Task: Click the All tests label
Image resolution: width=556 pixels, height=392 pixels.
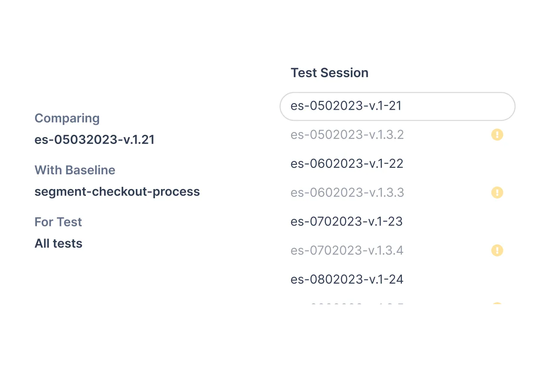Action: [x=58, y=243]
